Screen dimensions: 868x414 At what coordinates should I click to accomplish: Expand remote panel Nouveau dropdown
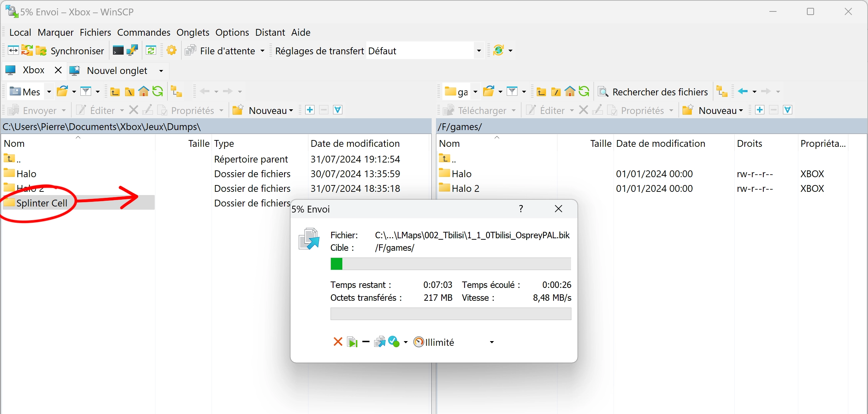(741, 110)
